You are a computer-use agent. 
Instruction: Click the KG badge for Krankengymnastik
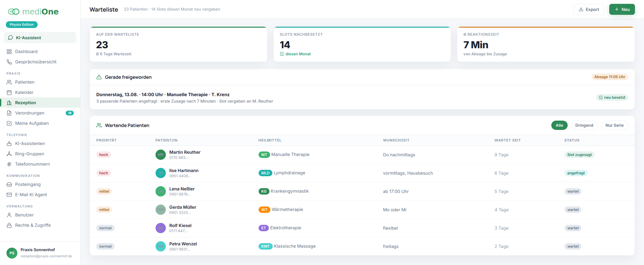click(x=264, y=191)
